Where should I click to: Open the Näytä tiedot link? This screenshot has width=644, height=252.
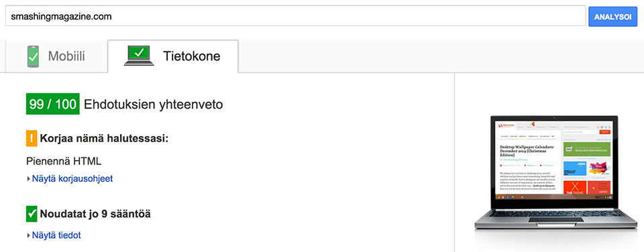pyautogui.click(x=56, y=236)
